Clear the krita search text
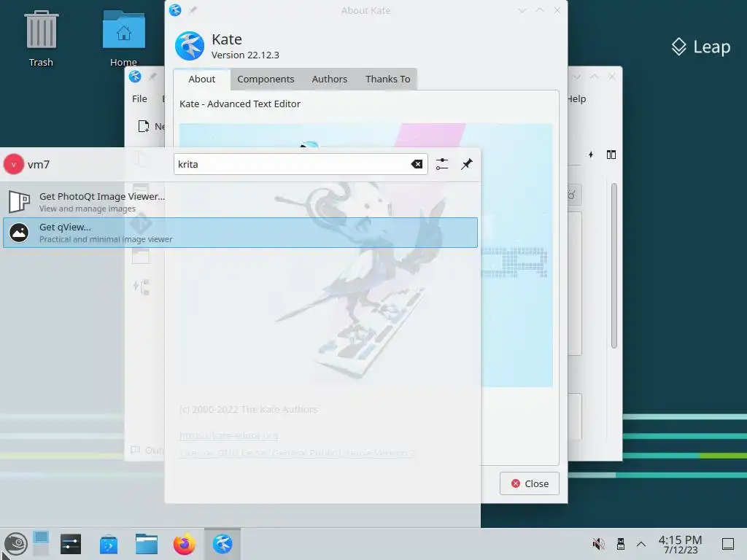This screenshot has height=560, width=747. coord(417,164)
